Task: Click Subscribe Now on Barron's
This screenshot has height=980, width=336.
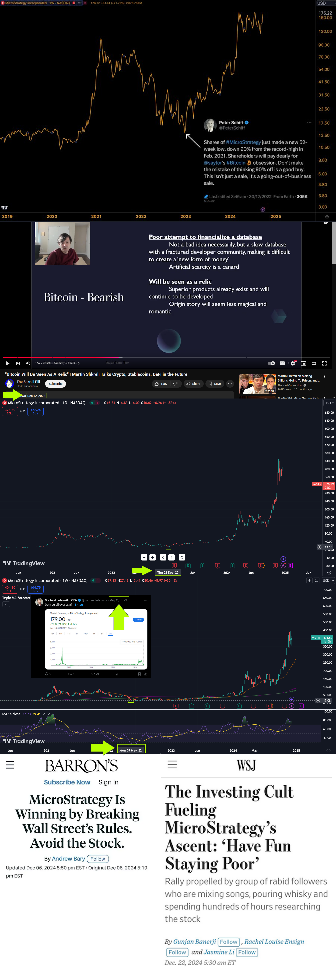Action: 67,782
